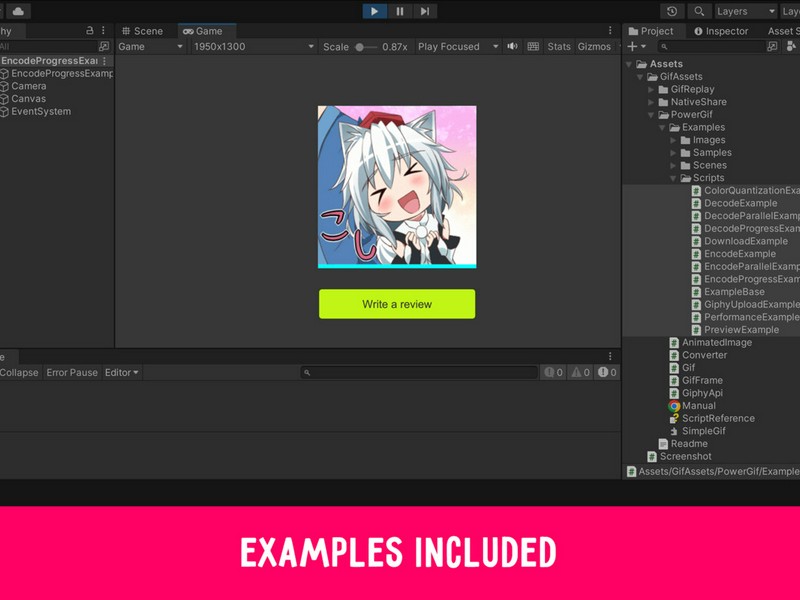Collapse the GifAssets folder
Viewport: 800px width, 600px height.
(x=640, y=77)
